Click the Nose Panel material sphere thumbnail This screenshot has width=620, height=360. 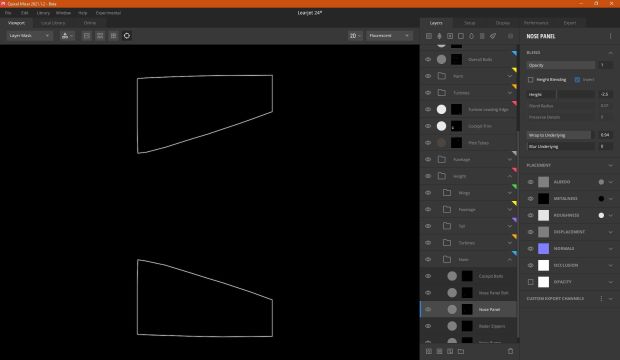click(x=452, y=309)
